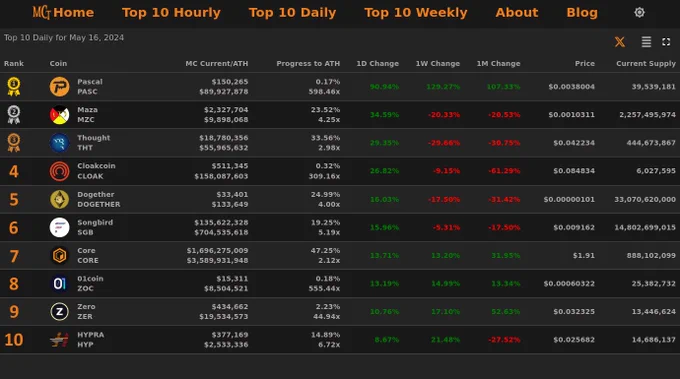Image resolution: width=680 pixels, height=379 pixels.
Task: Click the Dogether coin logo
Action: 59,199
